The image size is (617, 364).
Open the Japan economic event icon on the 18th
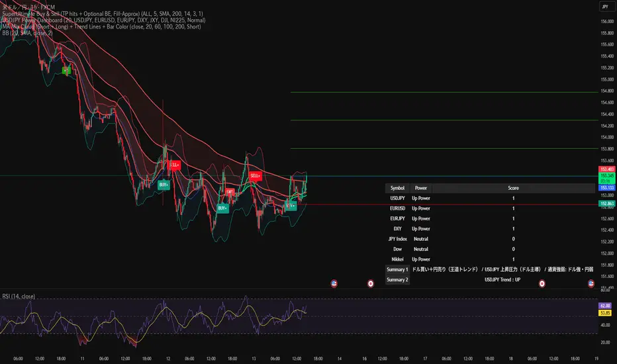542,283
